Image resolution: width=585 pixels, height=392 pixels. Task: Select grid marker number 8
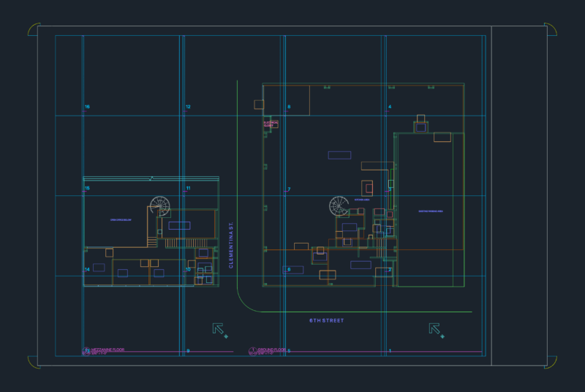(289, 107)
